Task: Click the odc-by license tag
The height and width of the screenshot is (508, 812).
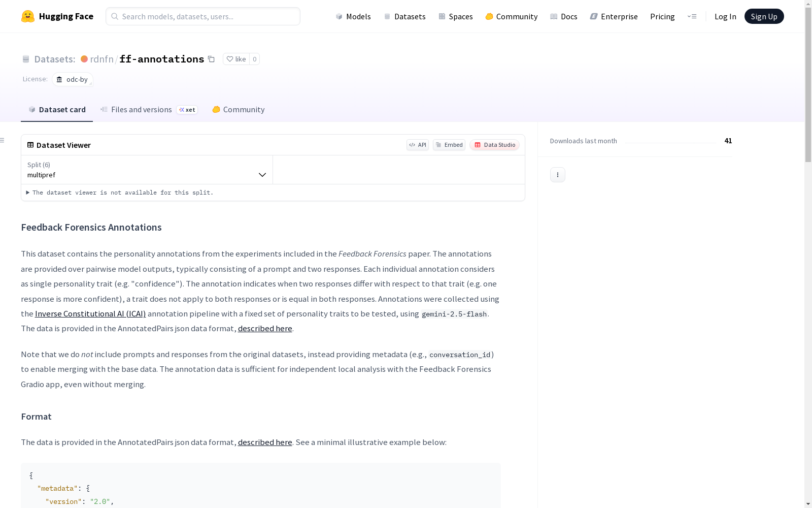Action: coord(73,79)
